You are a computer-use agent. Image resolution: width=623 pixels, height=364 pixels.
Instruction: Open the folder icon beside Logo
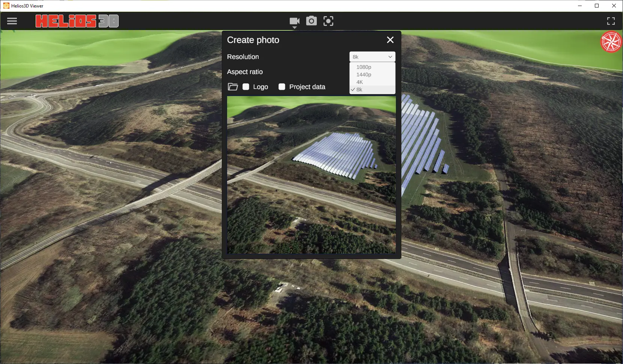pyautogui.click(x=233, y=87)
